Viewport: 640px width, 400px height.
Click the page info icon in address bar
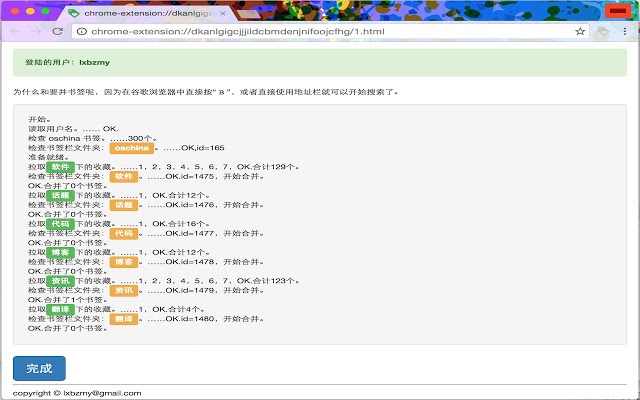(x=81, y=32)
